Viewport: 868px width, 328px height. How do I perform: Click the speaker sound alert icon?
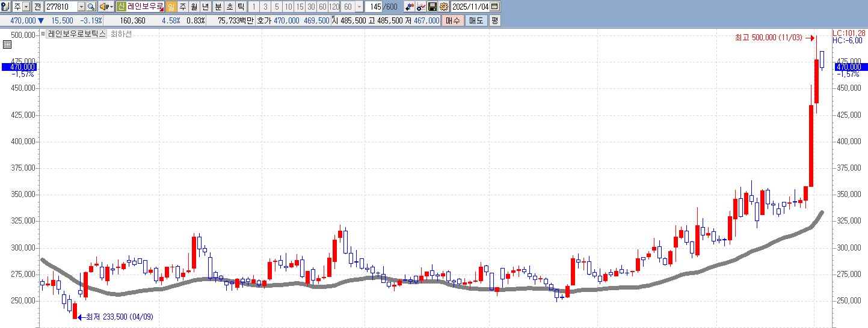tap(104, 7)
